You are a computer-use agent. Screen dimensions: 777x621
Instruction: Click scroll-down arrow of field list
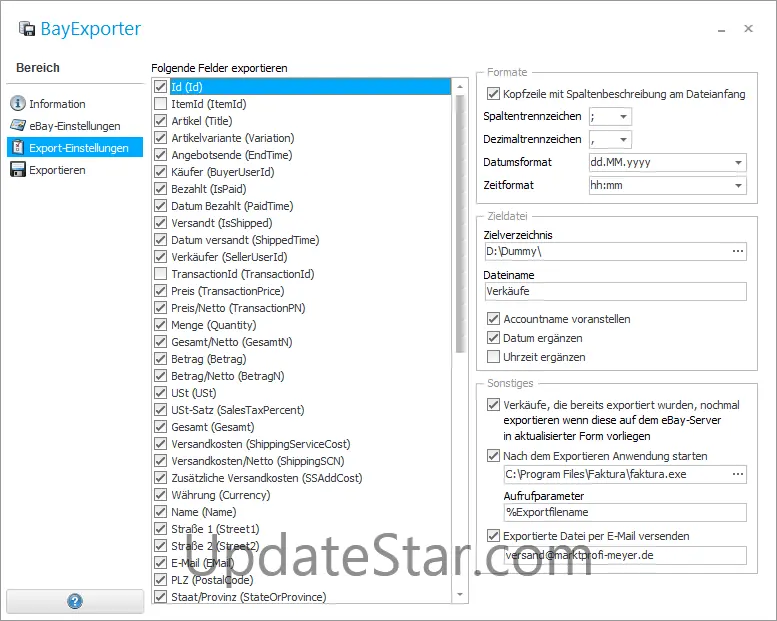pos(460,594)
